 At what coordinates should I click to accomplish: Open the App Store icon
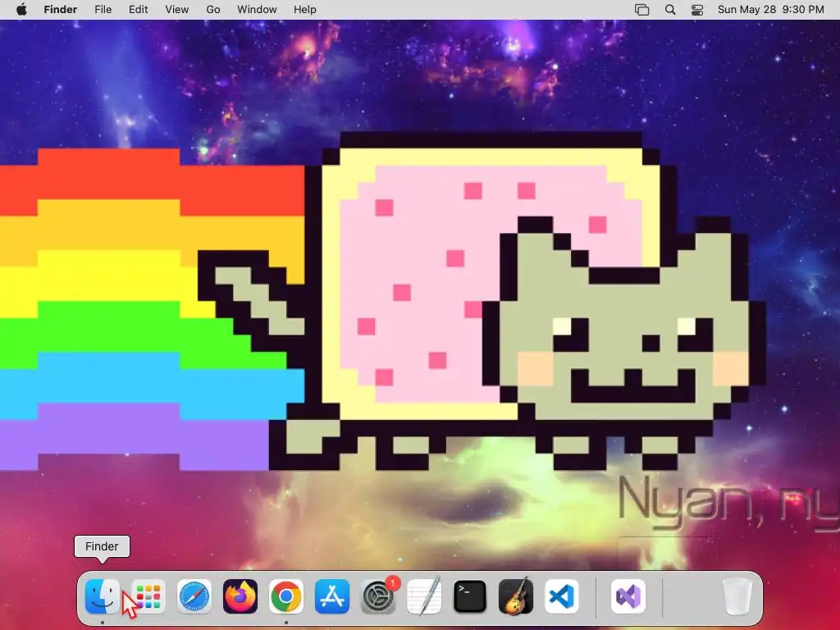click(332, 596)
